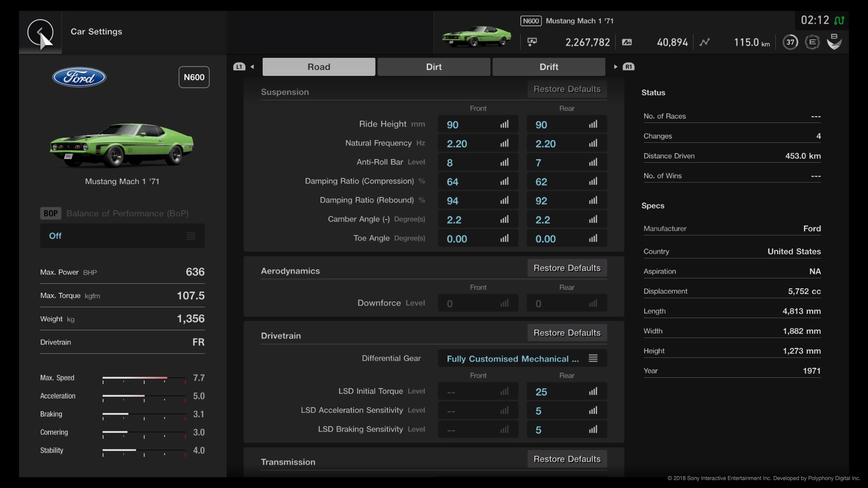Viewport: 868px width, 488px height.
Task: Open the differential gear list icon
Action: [593, 358]
